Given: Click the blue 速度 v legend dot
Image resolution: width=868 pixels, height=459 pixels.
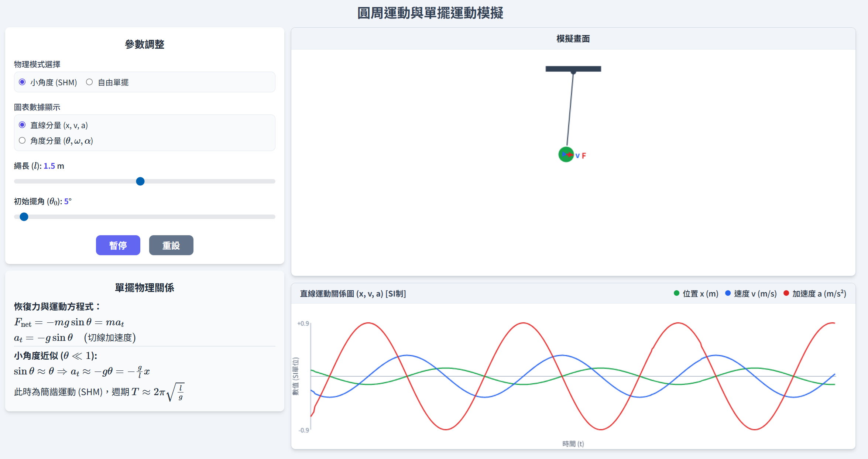Looking at the screenshot, I should click(728, 293).
